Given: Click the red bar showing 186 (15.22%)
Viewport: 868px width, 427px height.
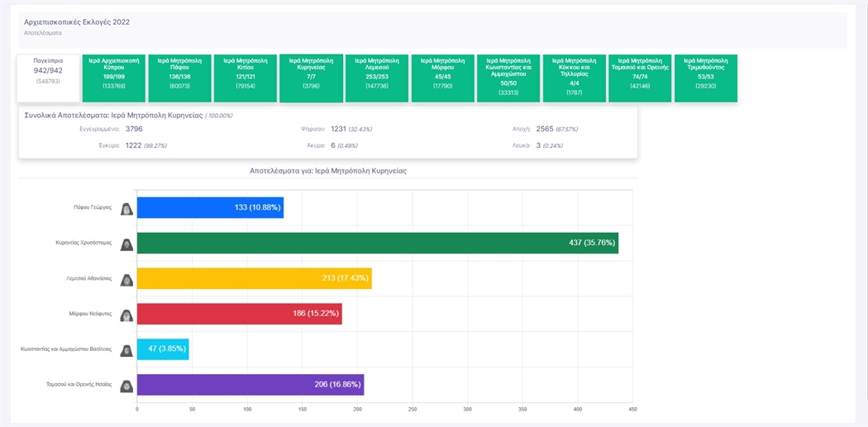Looking at the screenshot, I should click(x=239, y=315).
